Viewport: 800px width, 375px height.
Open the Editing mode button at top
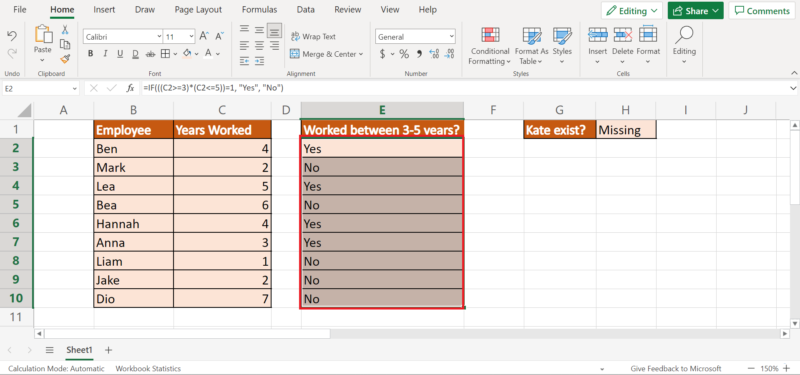632,11
